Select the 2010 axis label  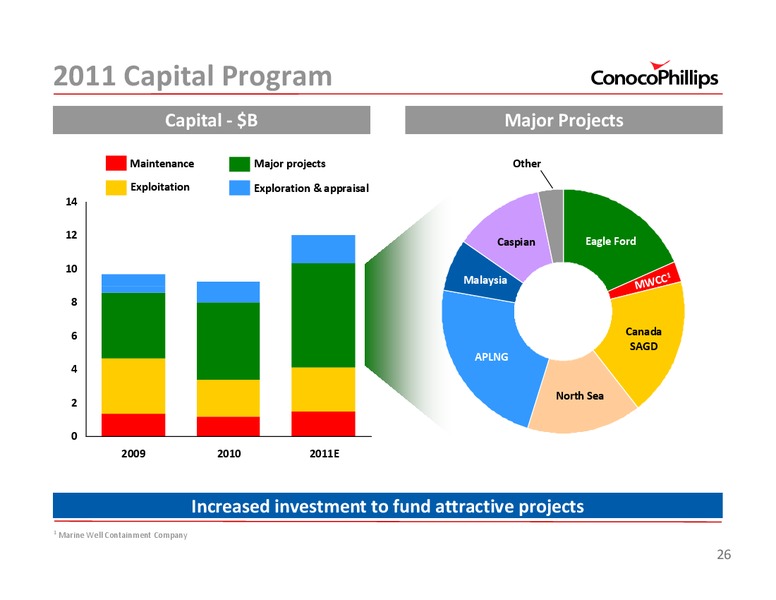point(229,453)
